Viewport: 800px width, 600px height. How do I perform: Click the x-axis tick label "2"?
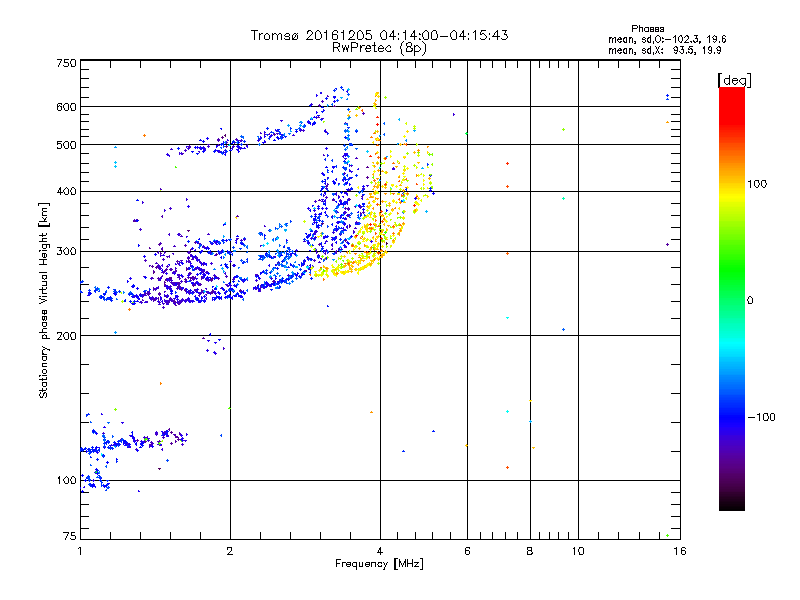click(x=230, y=551)
